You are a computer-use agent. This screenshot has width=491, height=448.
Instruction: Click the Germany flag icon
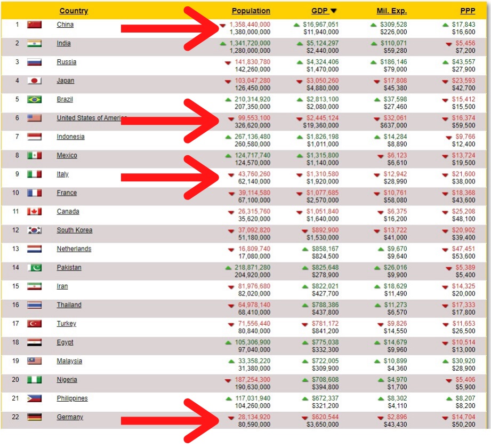tap(34, 417)
